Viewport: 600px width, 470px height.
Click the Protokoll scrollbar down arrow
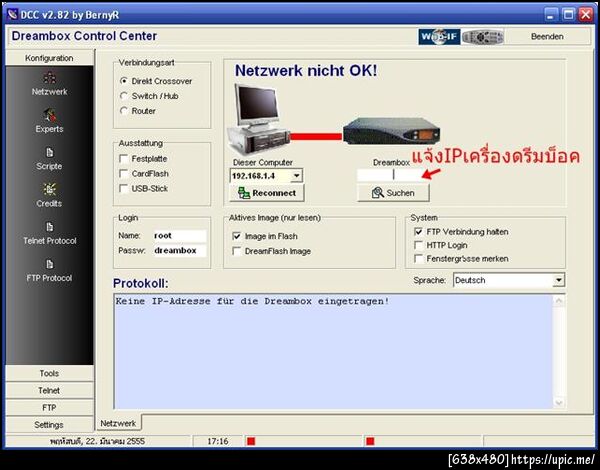pos(558,402)
